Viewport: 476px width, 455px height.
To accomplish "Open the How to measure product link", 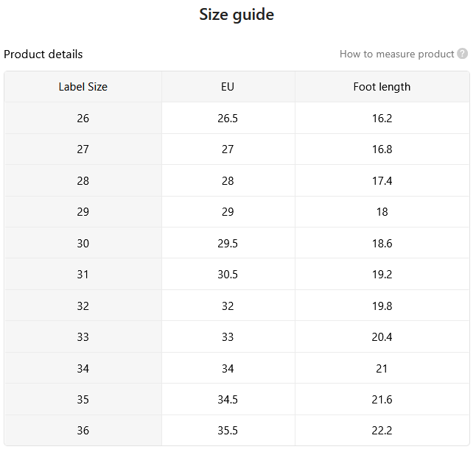I will (396, 54).
